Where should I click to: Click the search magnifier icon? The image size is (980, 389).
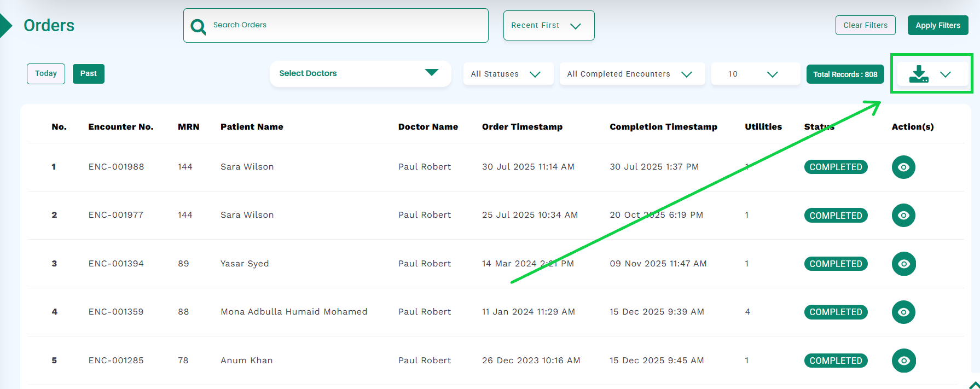tap(198, 26)
